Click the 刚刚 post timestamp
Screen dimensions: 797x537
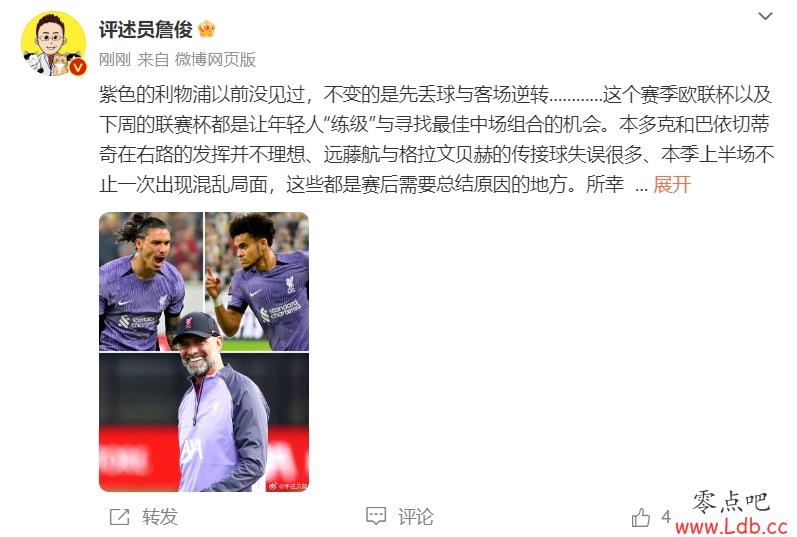point(114,59)
